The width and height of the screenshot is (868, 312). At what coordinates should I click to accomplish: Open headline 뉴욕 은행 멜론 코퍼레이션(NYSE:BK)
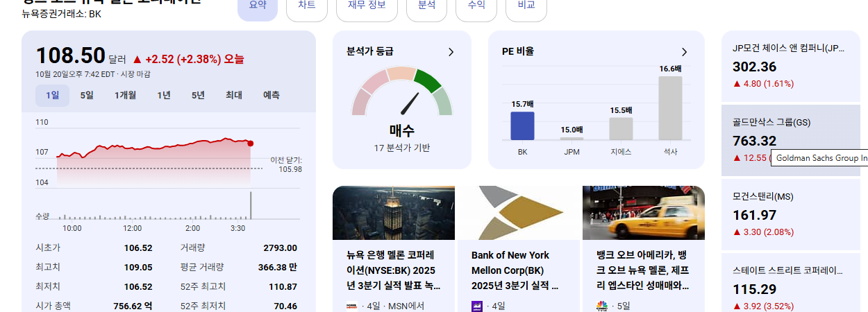(394, 270)
